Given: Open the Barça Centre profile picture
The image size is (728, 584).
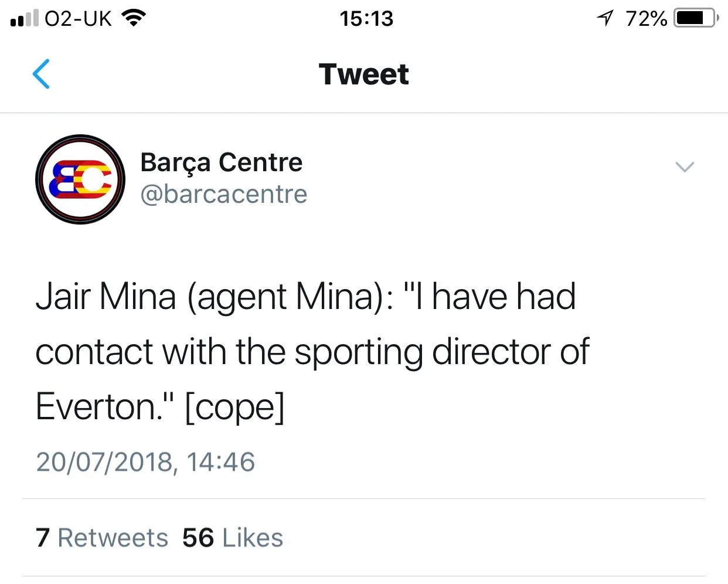Looking at the screenshot, I should (80, 179).
